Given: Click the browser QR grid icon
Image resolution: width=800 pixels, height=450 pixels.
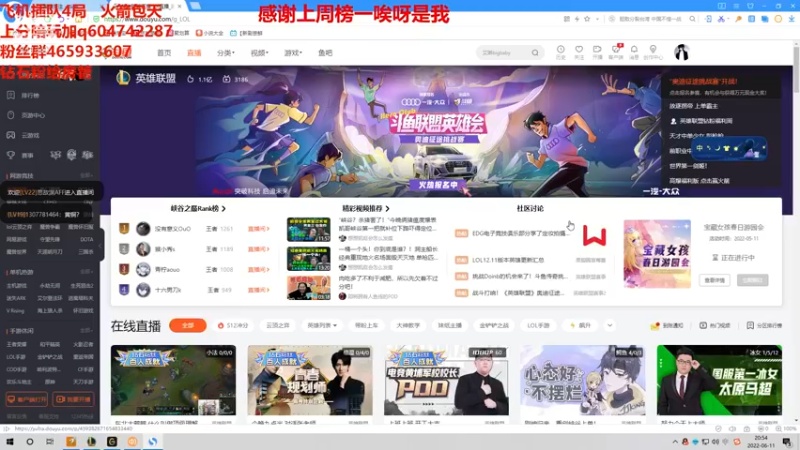Looking at the screenshot, I should click(x=567, y=19).
